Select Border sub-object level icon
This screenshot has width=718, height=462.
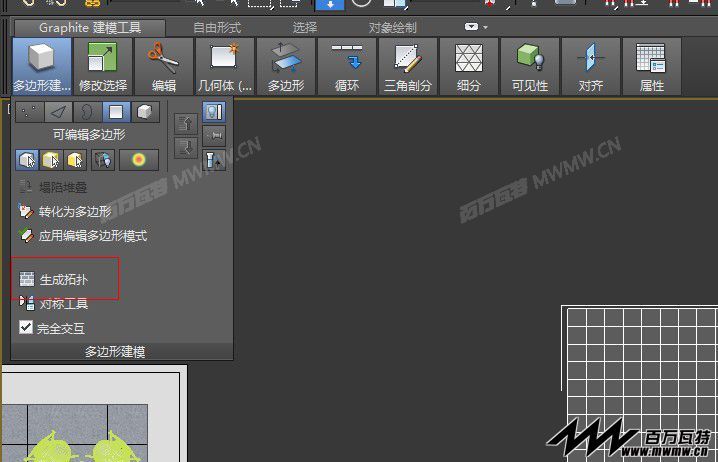pos(87,112)
